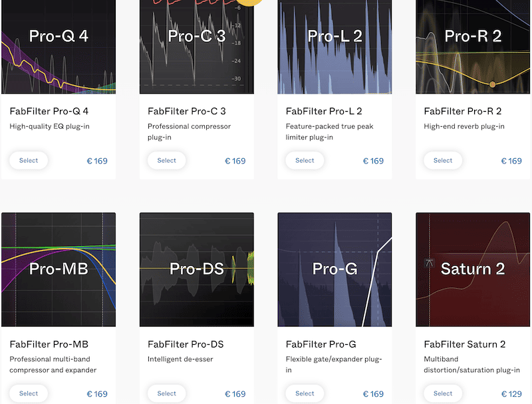The width and height of the screenshot is (532, 404).
Task: Click the Pro-C 3 product thumbnail
Action: (197, 47)
